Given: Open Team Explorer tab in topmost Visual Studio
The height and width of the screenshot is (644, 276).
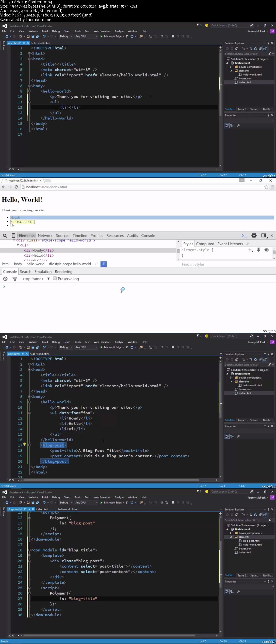Looking at the screenshot, I should 243,109.
